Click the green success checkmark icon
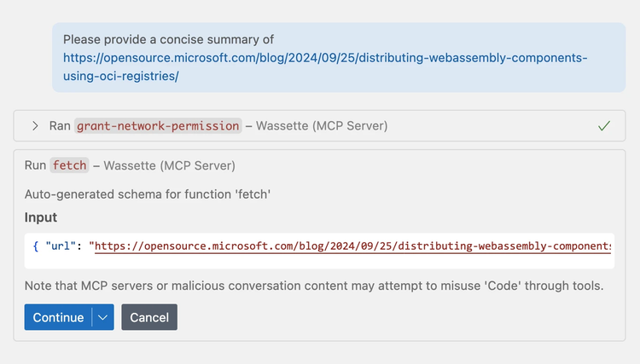640x364 pixels. (x=604, y=126)
